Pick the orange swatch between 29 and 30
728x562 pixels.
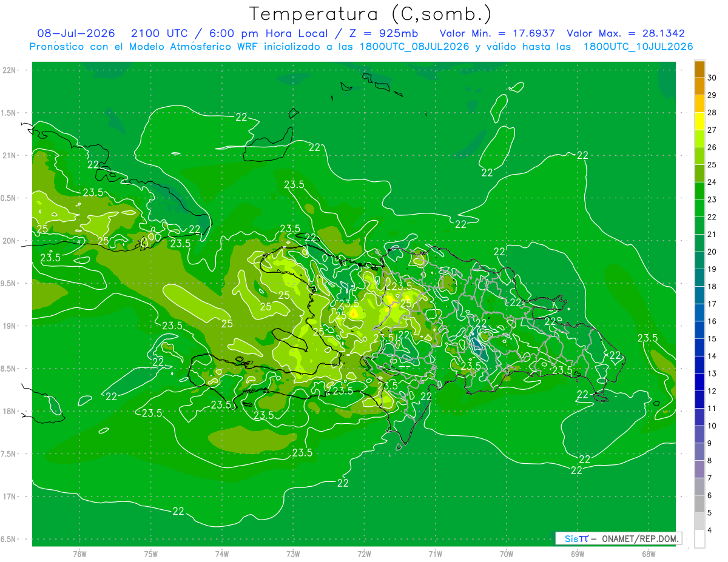click(x=699, y=87)
